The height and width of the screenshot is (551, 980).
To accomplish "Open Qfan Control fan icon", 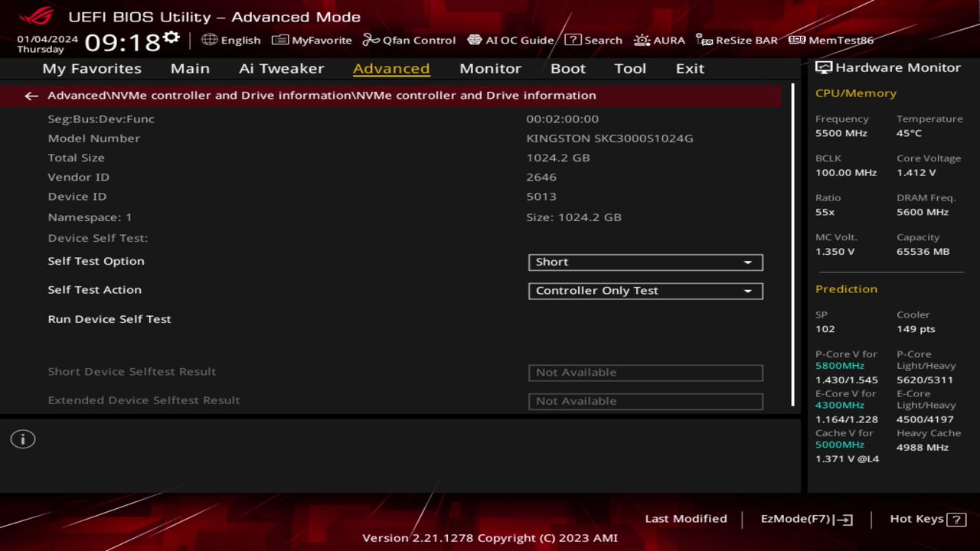I will pyautogui.click(x=371, y=40).
